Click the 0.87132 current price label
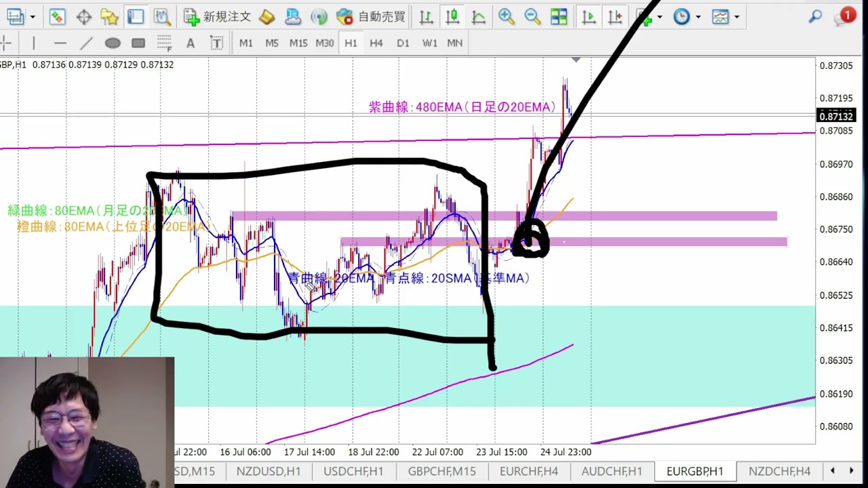Viewport: 868px width, 488px height. pos(836,117)
